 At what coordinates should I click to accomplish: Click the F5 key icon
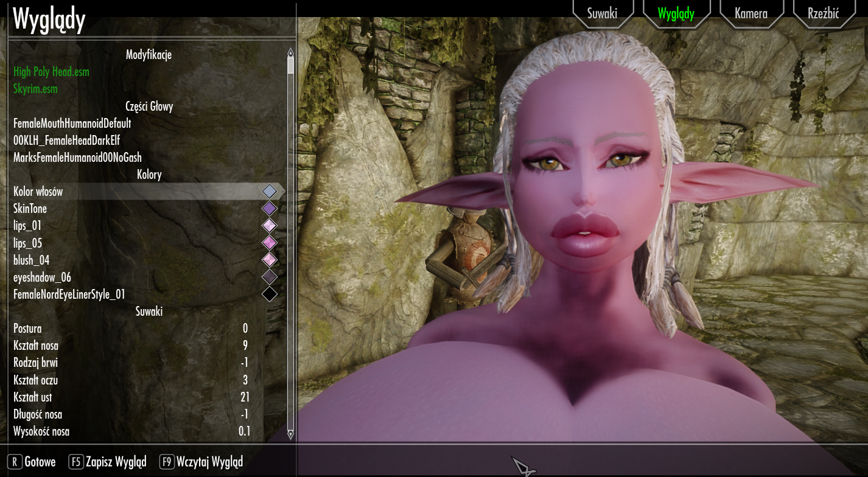tap(76, 462)
